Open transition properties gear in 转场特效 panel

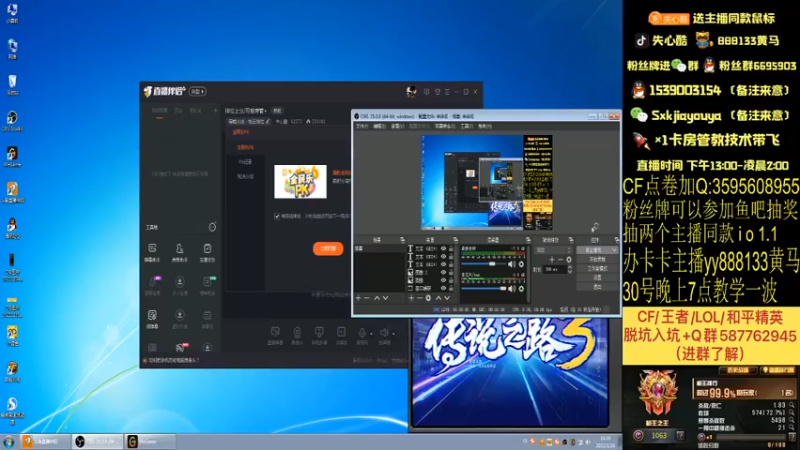point(569,260)
